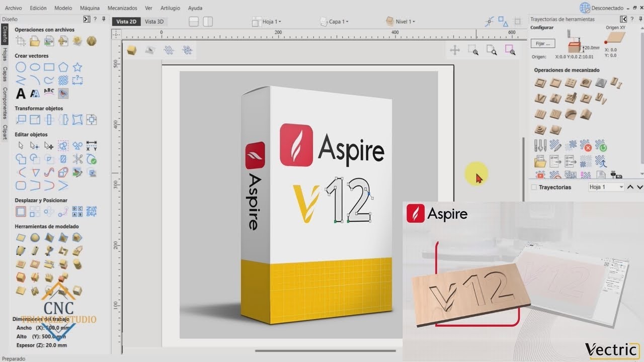The image size is (644, 362).
Task: Switch to the Clipart side tab
Action: (5, 133)
